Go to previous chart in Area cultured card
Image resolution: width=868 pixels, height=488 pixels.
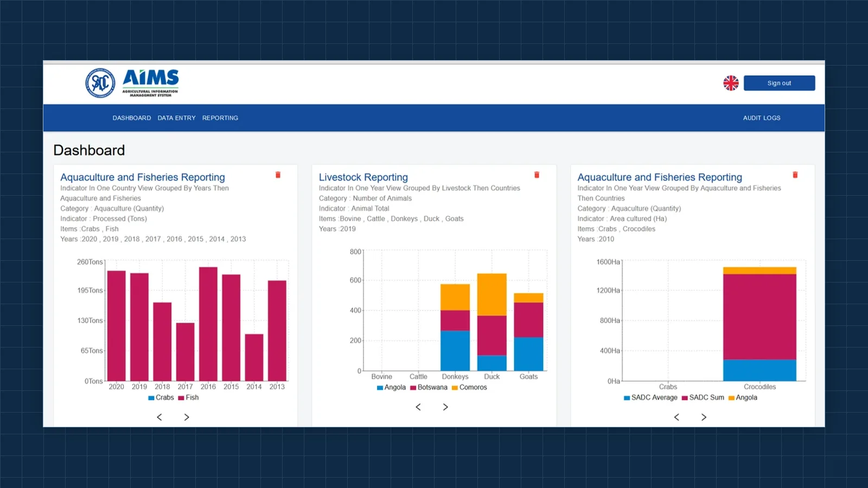coord(676,417)
